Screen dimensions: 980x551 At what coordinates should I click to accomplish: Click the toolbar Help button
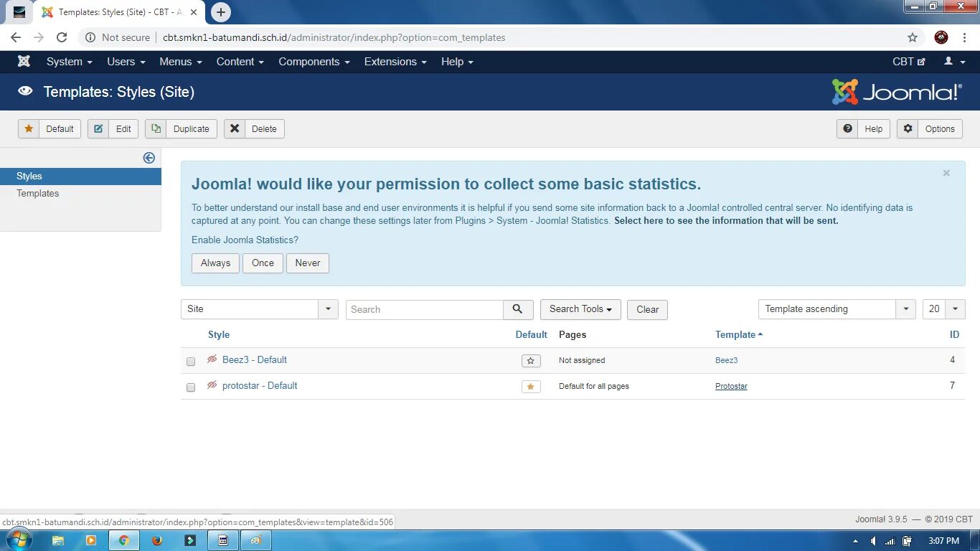click(863, 129)
